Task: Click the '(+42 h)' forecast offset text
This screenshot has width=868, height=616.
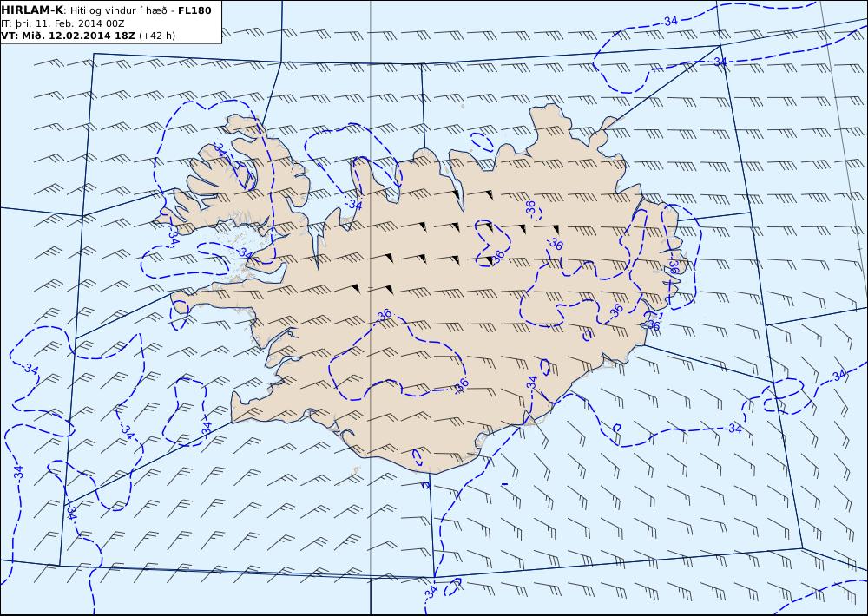Action: (156, 36)
